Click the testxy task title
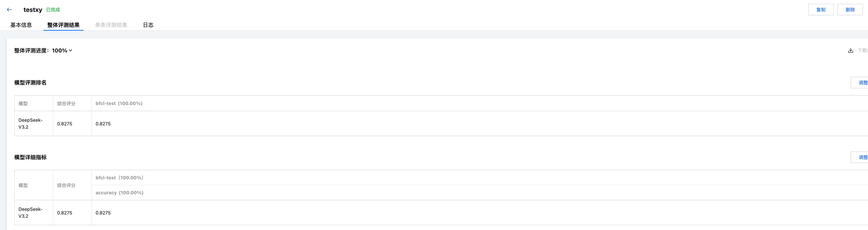868x230 pixels. (x=33, y=10)
